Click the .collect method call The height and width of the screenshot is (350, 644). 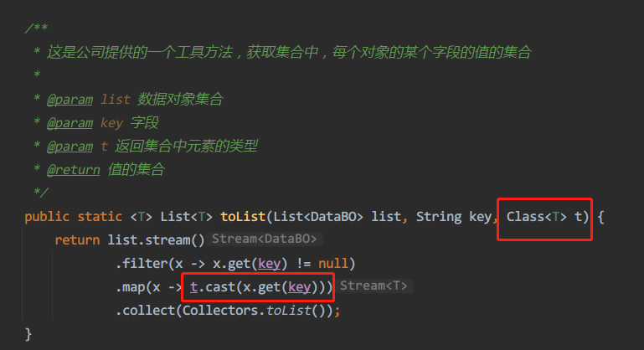(145, 311)
